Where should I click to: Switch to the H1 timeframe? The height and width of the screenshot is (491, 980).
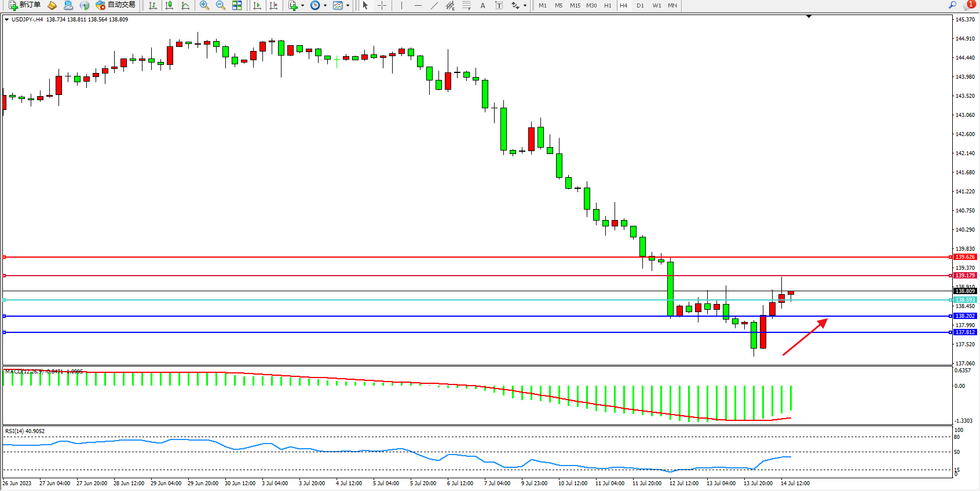608,5
